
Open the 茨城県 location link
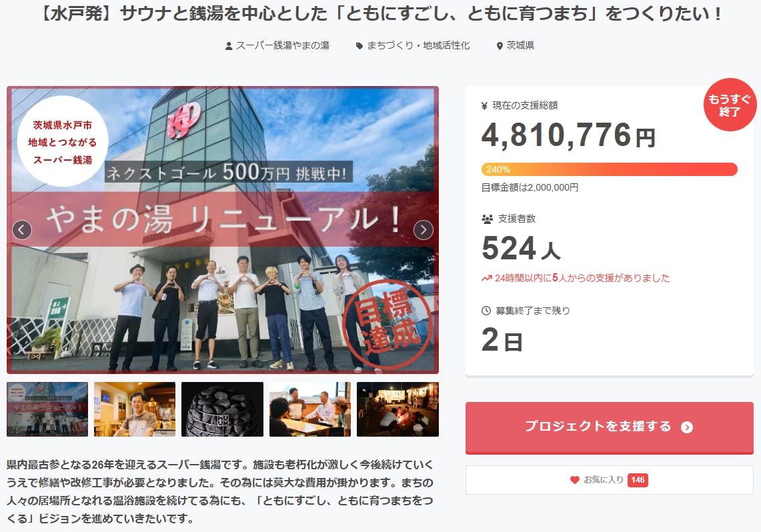point(520,45)
